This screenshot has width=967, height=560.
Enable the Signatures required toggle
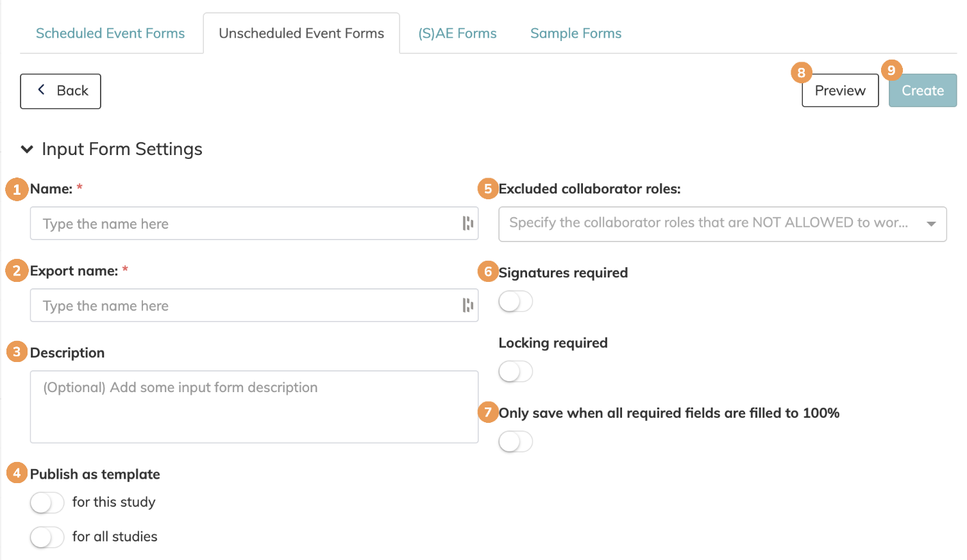(516, 301)
